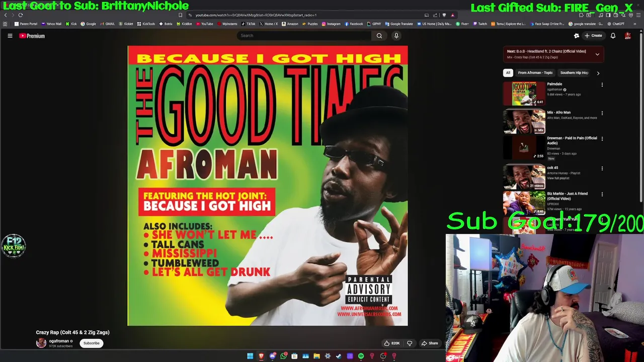Screen dimensions: 644x362
Task: Bookmark this page icon in address bar
Action: (x=181, y=15)
